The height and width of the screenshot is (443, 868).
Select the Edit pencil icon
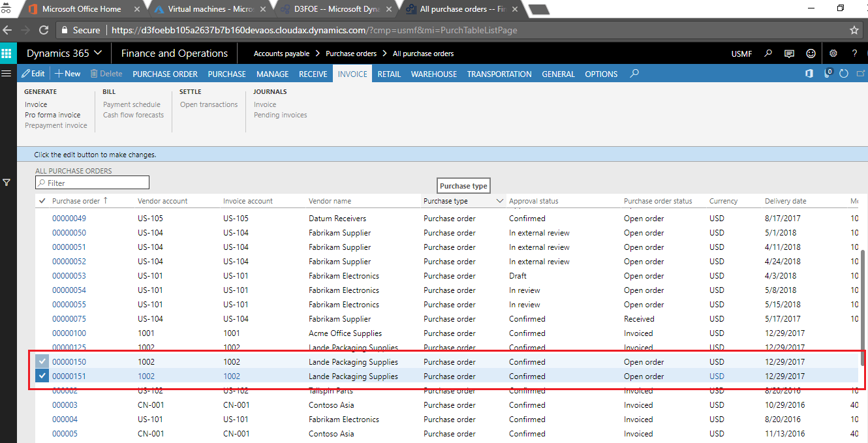[33, 73]
